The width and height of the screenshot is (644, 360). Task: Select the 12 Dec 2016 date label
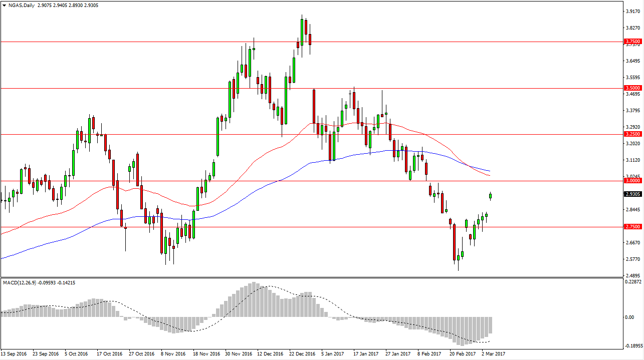click(271, 354)
